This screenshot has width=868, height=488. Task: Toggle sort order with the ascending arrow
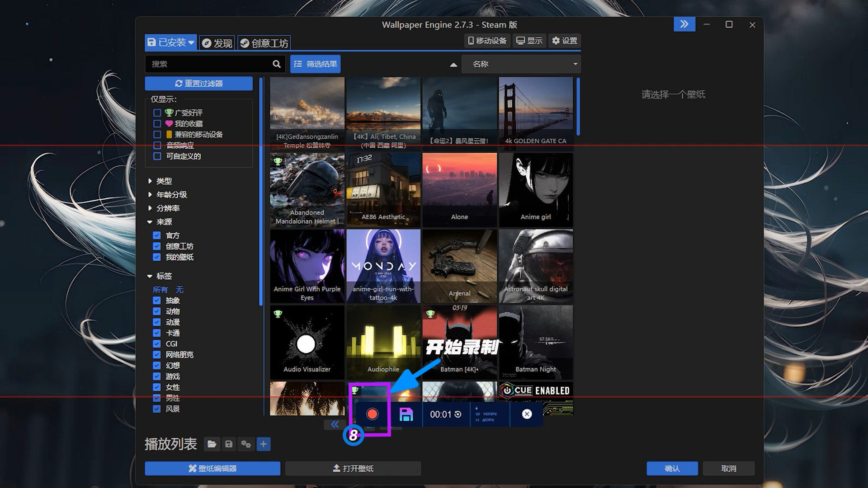453,65
